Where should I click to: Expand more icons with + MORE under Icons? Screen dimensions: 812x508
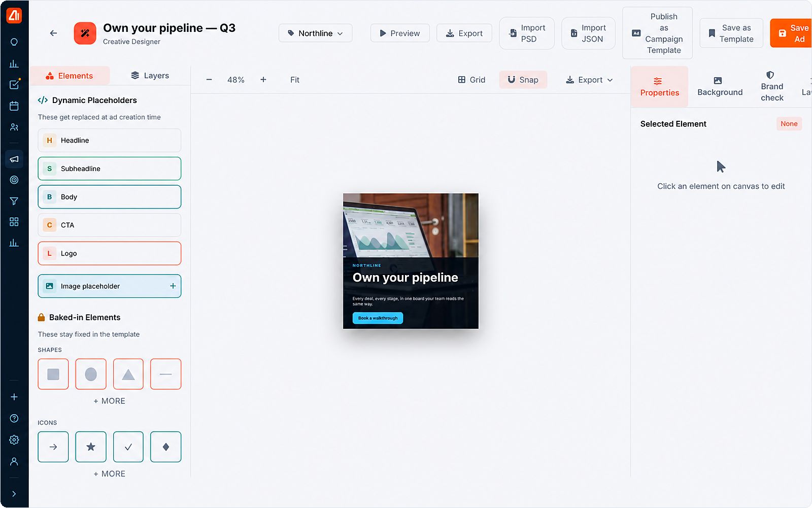pos(110,473)
